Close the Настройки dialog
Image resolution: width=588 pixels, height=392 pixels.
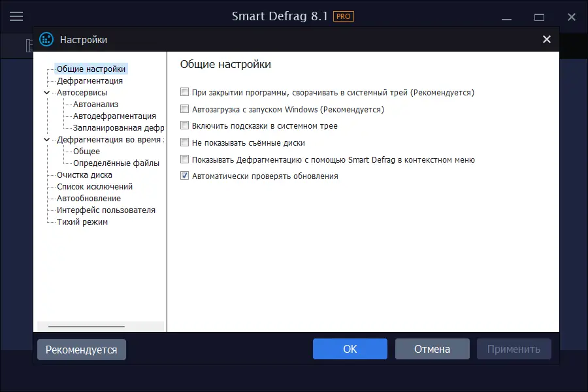546,39
